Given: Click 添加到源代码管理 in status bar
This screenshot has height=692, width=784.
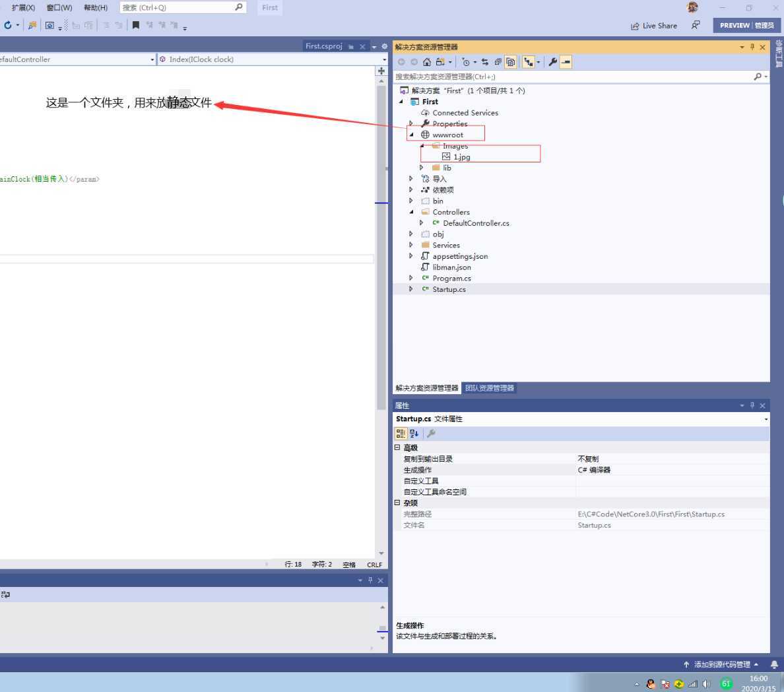Looking at the screenshot, I should point(722,664).
